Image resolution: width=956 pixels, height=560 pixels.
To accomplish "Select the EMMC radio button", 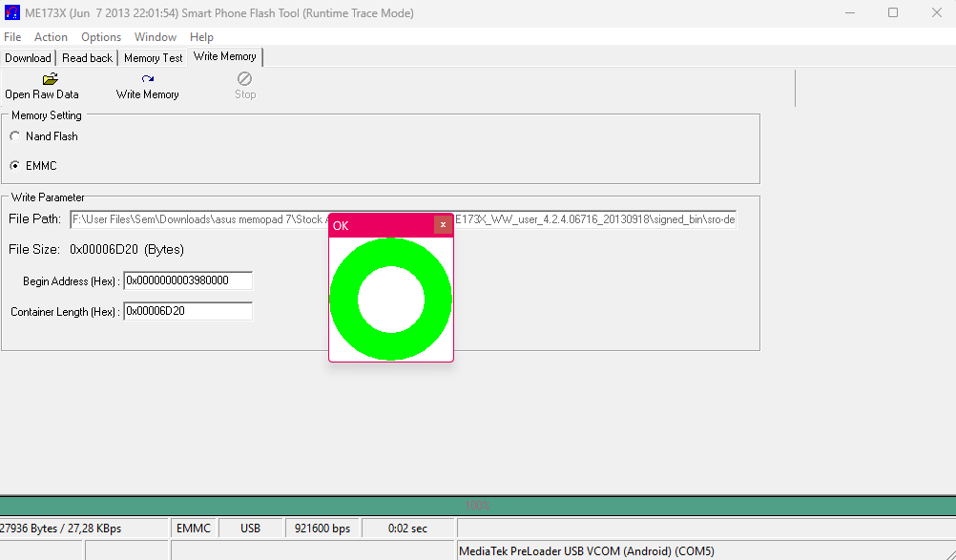I will tap(15, 166).
